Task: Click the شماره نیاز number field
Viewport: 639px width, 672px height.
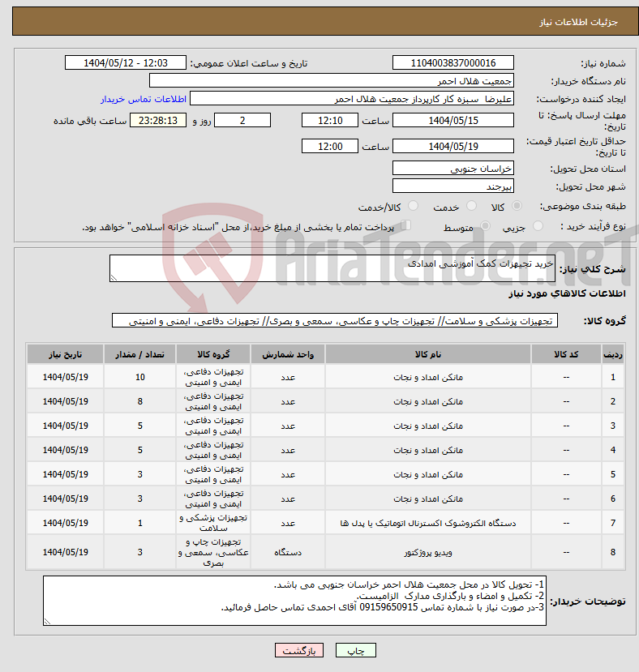Action: coord(452,62)
